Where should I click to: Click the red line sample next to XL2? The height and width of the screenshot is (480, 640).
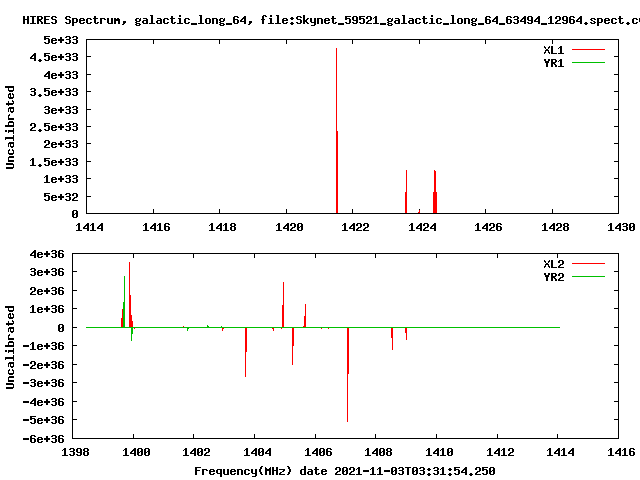click(x=588, y=264)
